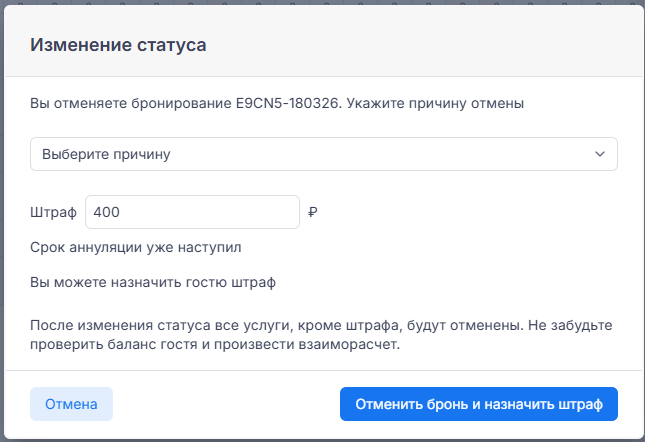The image size is (645, 442).
Task: Click "Срок аннуляции уже наступил" message
Action: click(136, 247)
